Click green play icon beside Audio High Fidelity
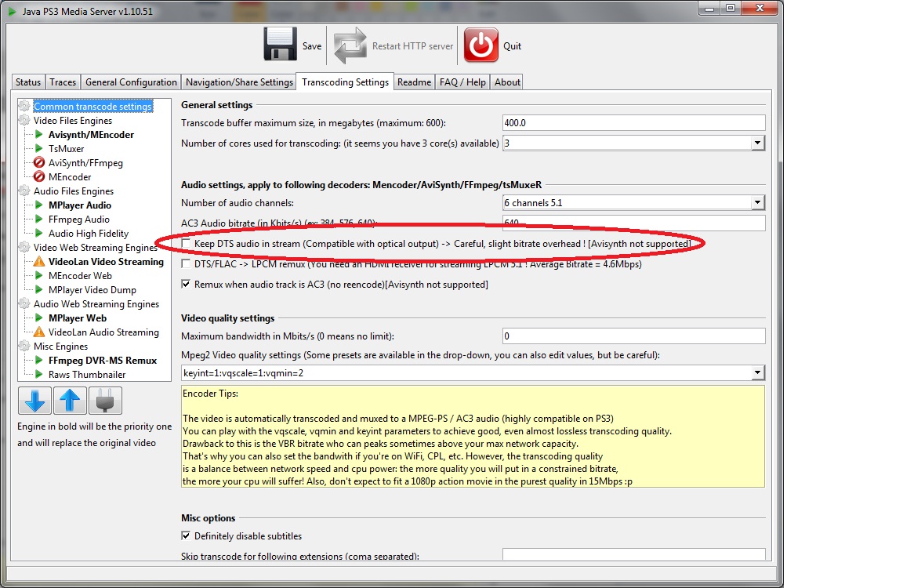This screenshot has width=903, height=588. 39,234
